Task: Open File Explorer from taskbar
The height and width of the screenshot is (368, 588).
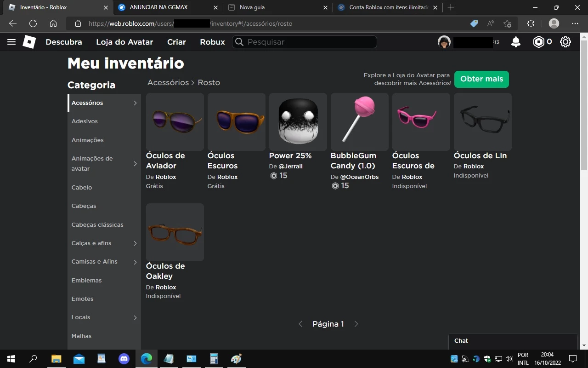Action: tap(56, 359)
